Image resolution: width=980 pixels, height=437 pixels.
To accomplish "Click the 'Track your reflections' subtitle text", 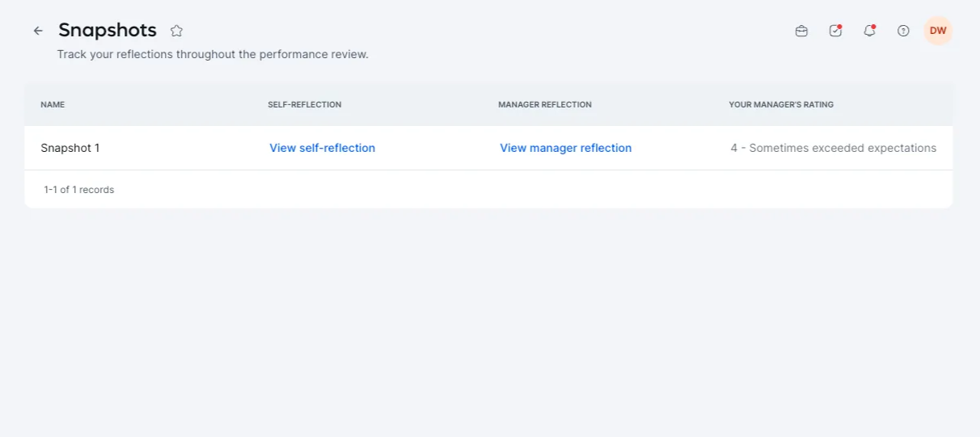I will coord(213,55).
